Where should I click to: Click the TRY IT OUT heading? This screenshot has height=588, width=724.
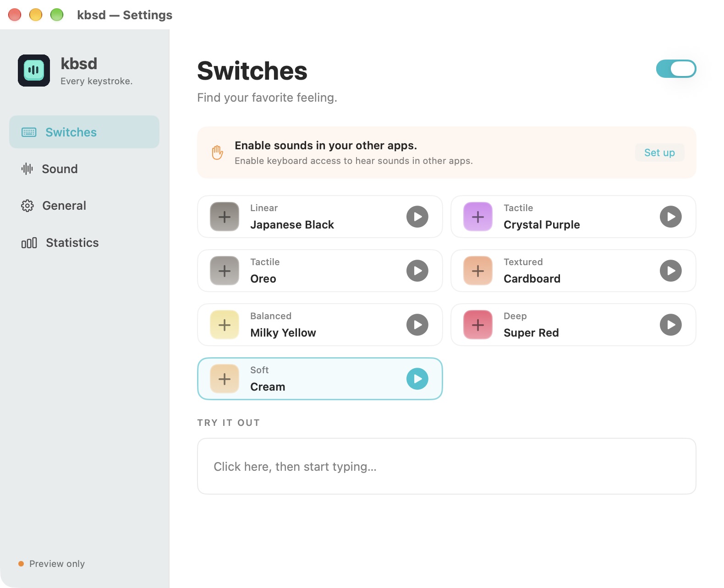coord(229,423)
